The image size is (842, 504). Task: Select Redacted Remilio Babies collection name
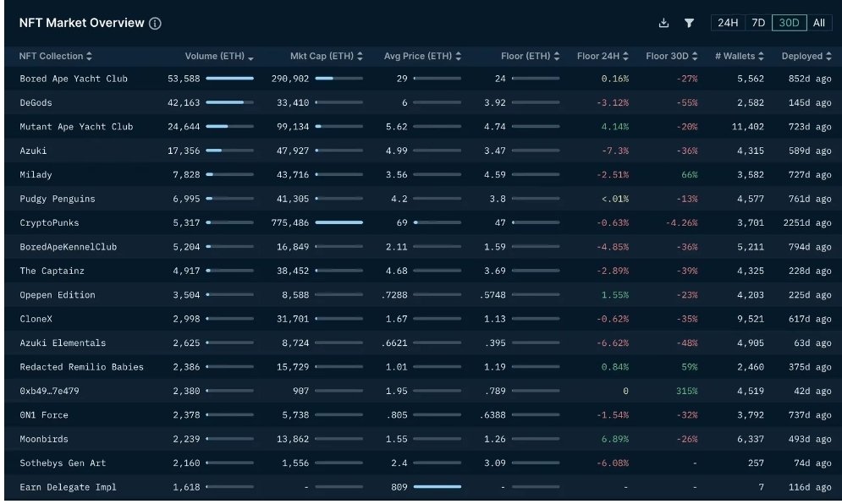[x=81, y=367]
